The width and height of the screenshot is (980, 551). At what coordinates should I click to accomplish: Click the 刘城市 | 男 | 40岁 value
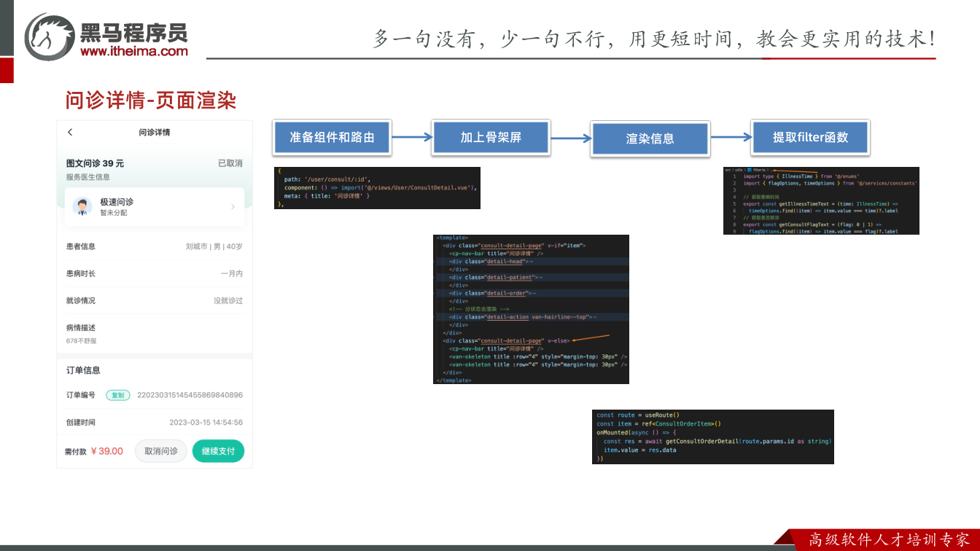[x=214, y=246]
